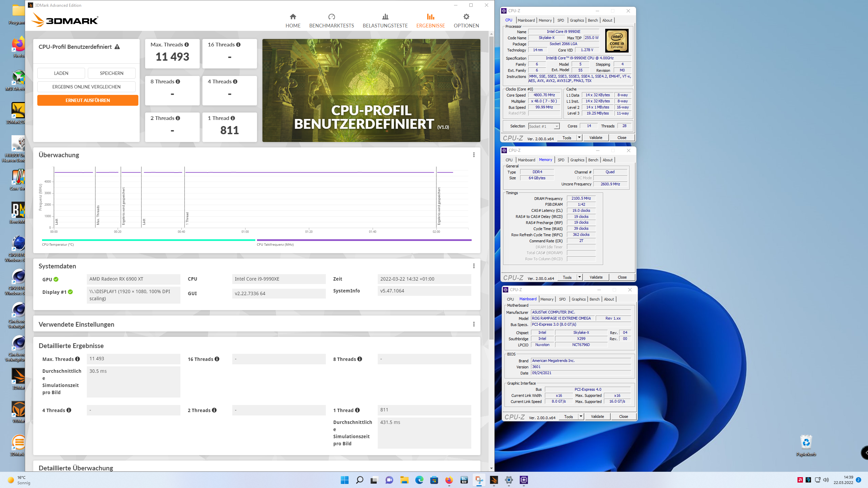This screenshot has width=868, height=488.
Task: Toggle CPU-Temperatur legend line in chart
Action: 149,240
